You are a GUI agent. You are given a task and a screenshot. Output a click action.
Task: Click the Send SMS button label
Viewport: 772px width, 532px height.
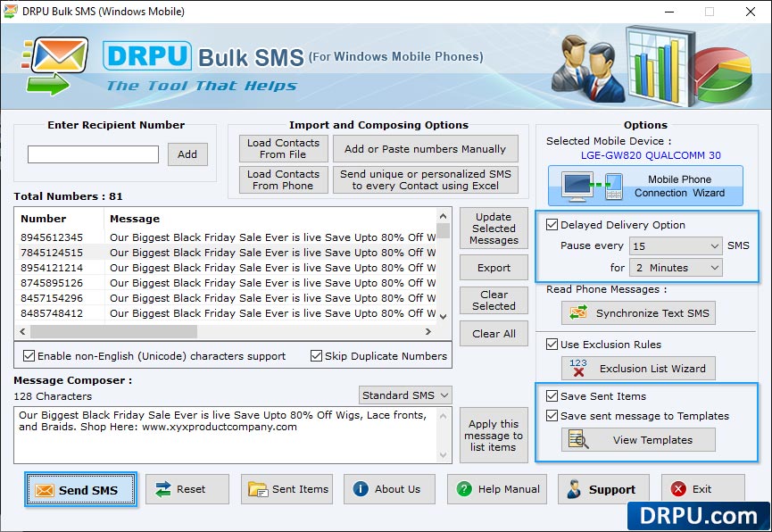(x=88, y=490)
